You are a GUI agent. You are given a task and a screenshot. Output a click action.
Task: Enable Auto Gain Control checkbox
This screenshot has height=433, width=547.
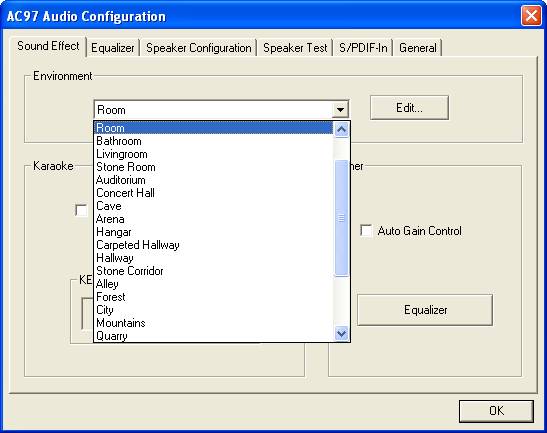pos(366,231)
